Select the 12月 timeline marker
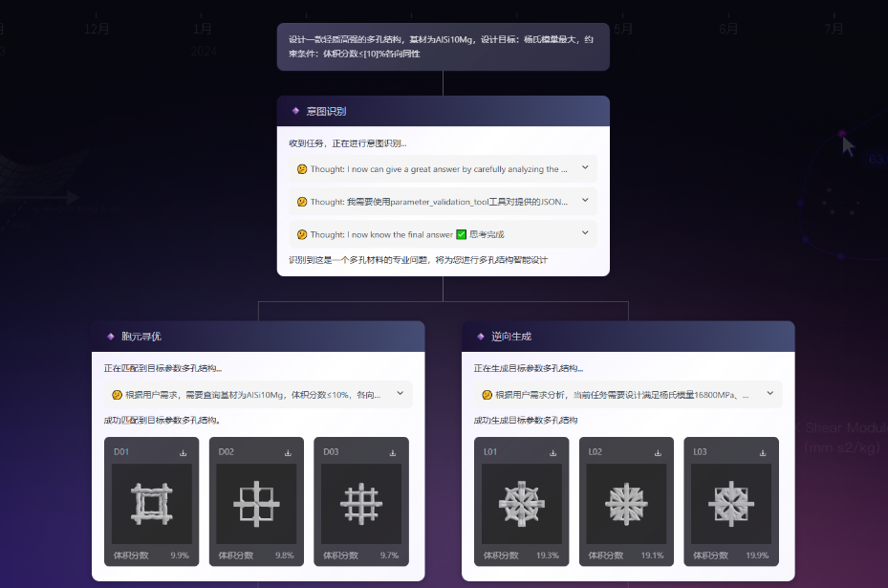The width and height of the screenshot is (888, 588). [x=97, y=30]
